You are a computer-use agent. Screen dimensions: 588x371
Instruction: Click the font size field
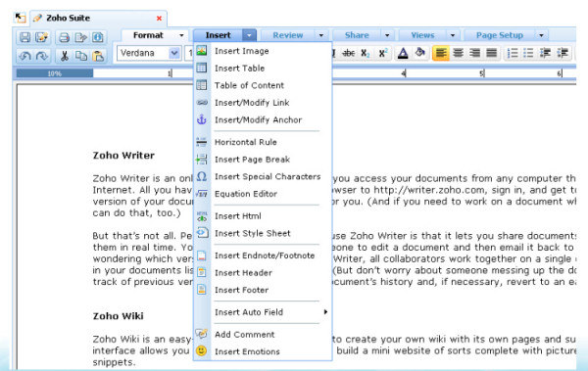[x=188, y=53]
